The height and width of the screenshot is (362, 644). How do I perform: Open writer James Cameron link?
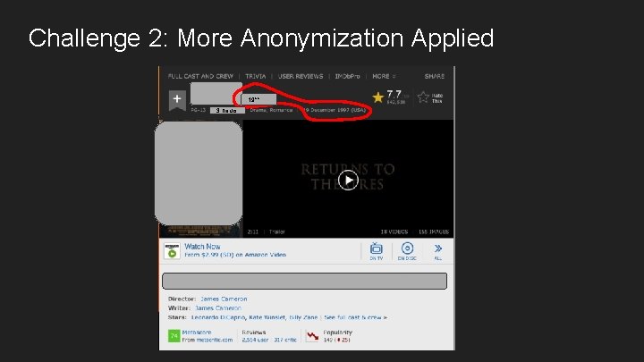(x=218, y=307)
